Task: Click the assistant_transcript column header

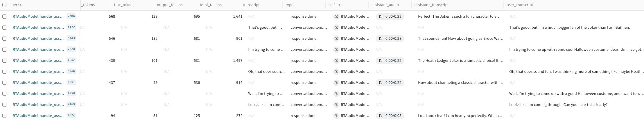Action: (431, 5)
